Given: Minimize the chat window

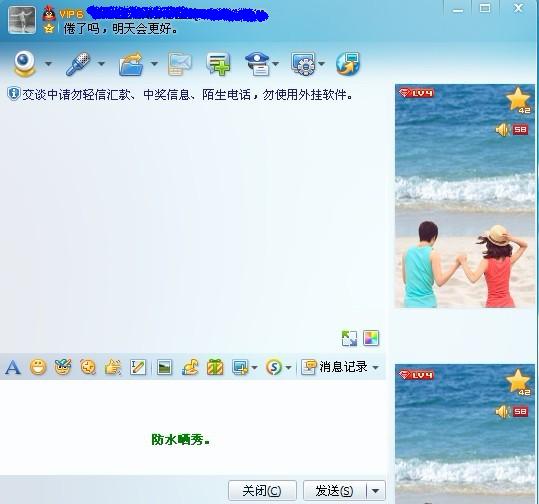Looking at the screenshot, I should (x=458, y=10).
